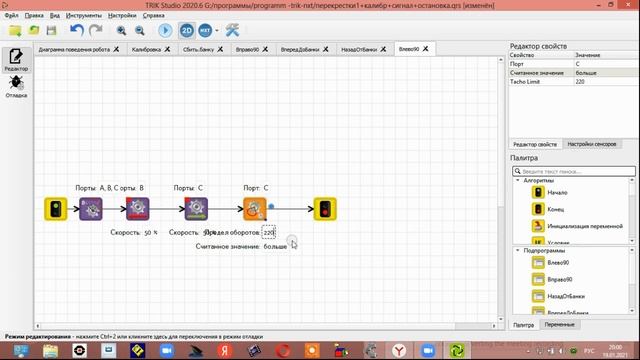The width and height of the screenshot is (640, 360).
Task: Open the Инструменты menu
Action: coord(84,15)
